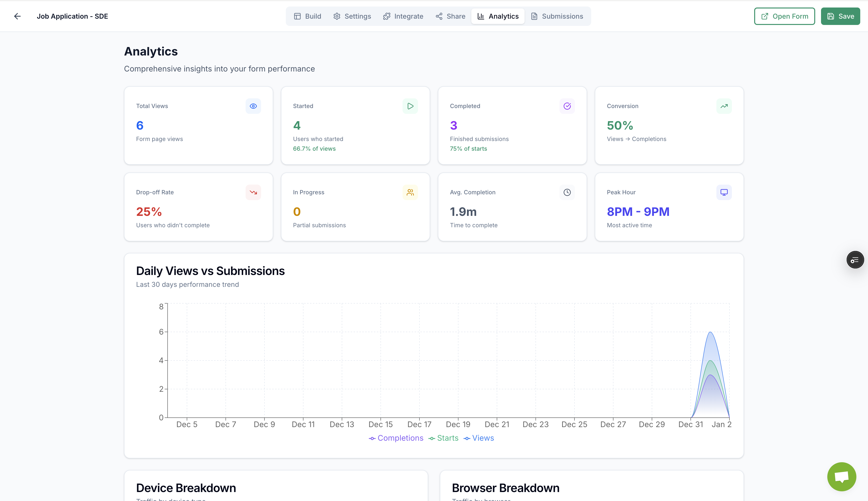Click the play icon on Started card
This screenshot has height=501, width=868.
410,106
